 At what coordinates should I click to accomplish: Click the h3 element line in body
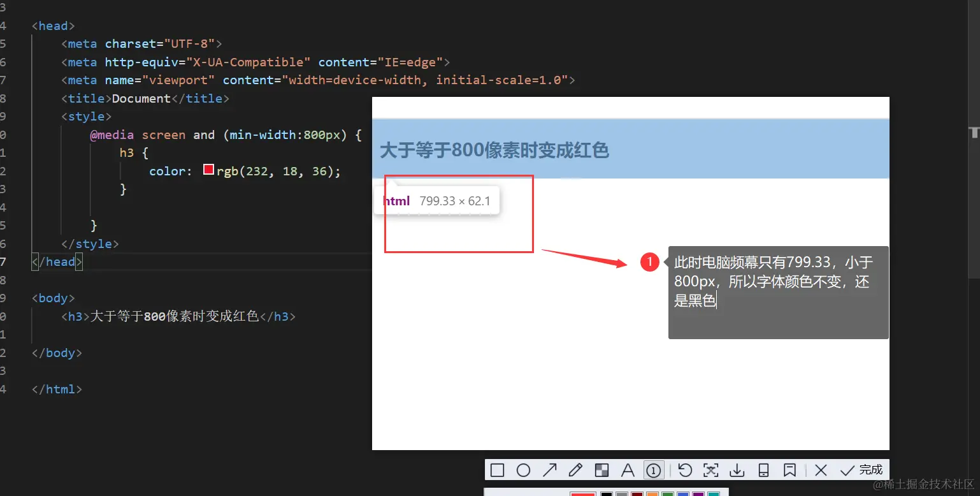pos(178,316)
